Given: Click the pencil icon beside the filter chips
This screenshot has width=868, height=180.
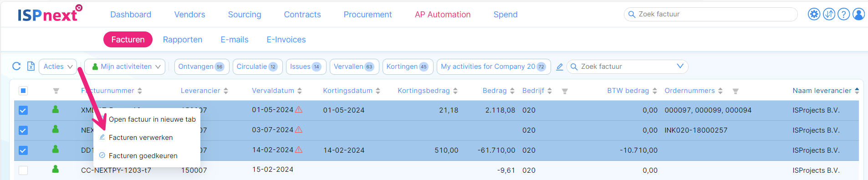Looking at the screenshot, I should click(x=560, y=67).
